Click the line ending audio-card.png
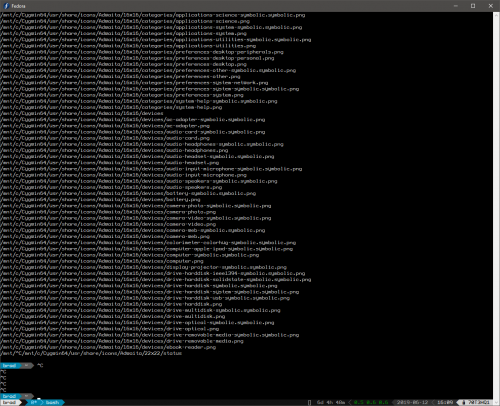 (x=105, y=138)
